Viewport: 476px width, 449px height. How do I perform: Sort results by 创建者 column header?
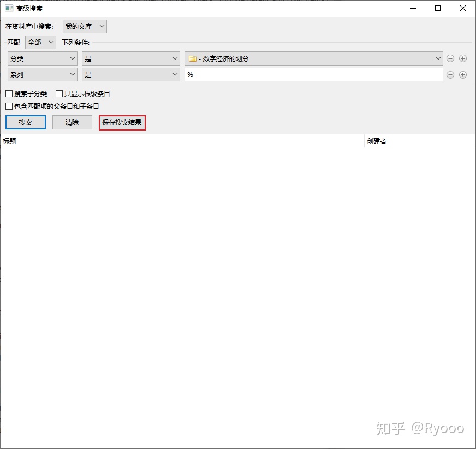(x=420, y=141)
